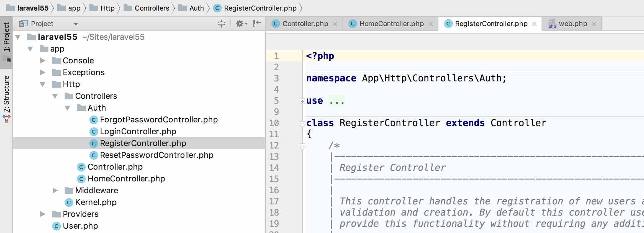Click the Structure tool window icon

(7, 119)
